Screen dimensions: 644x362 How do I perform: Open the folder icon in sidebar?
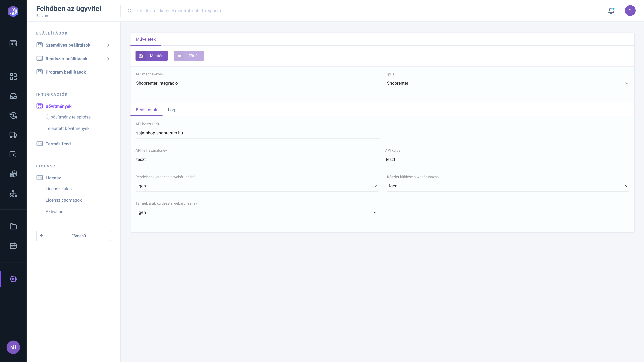13,226
